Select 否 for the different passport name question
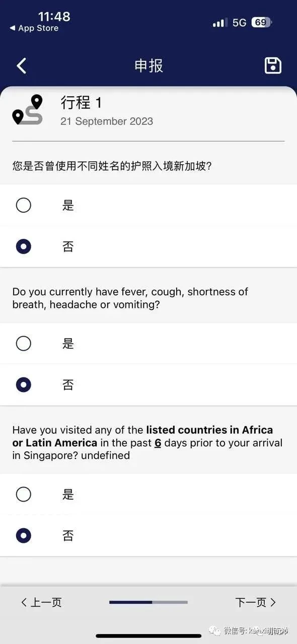 click(148, 247)
